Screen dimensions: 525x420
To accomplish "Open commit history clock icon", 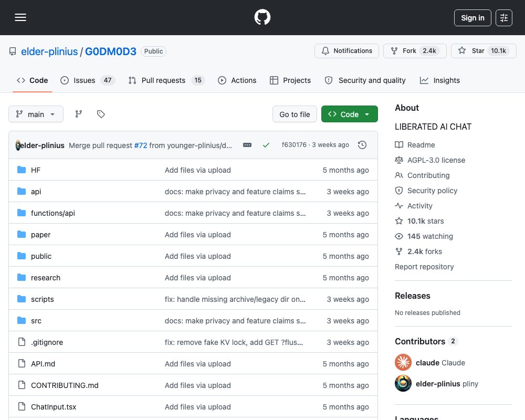I will [x=362, y=145].
